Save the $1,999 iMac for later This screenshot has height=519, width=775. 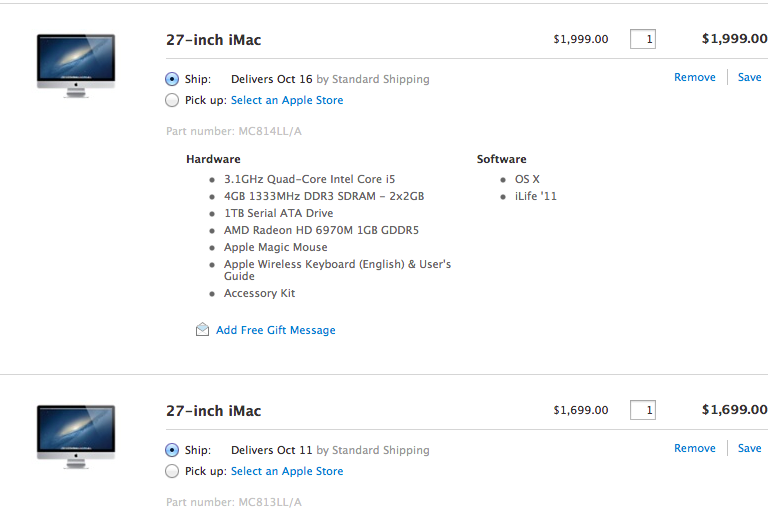(x=749, y=77)
